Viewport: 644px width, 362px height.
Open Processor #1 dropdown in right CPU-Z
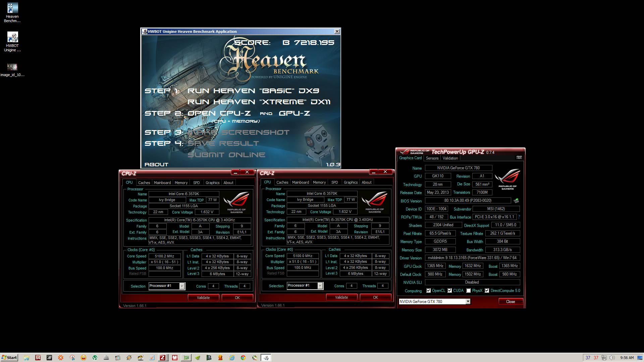coord(320,286)
